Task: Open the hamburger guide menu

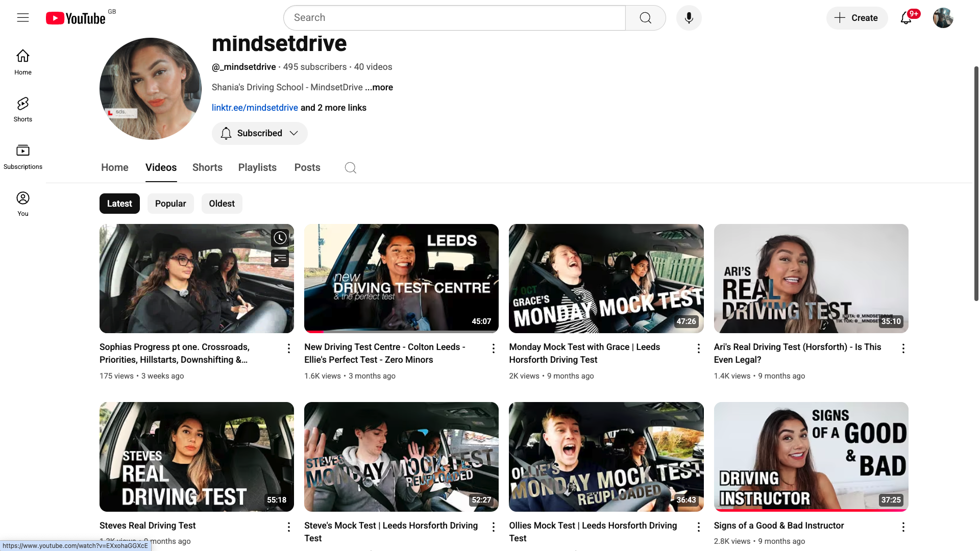Action: [x=23, y=18]
